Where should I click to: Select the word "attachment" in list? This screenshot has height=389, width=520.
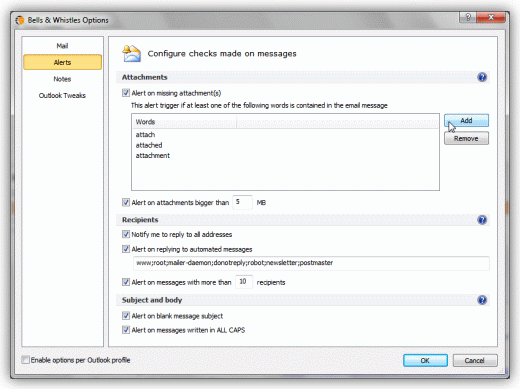(x=153, y=156)
